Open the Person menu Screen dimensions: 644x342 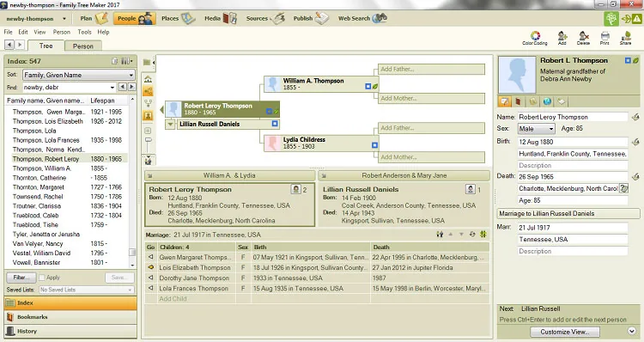click(62, 32)
